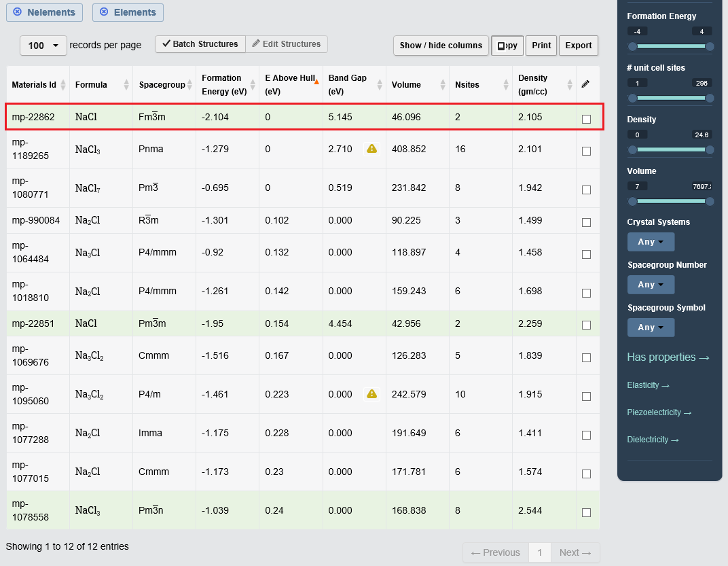Click the Print button
Screen dimensions: 728x566
click(x=541, y=46)
